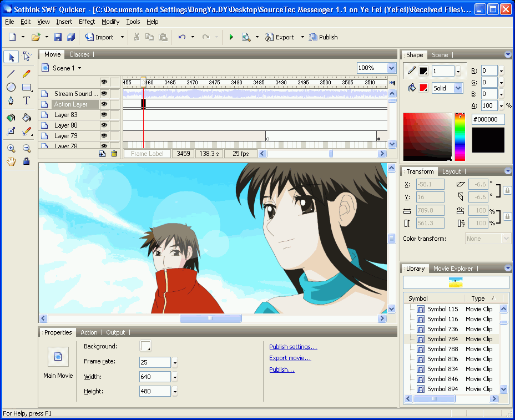The height and width of the screenshot is (420, 515).
Task: Open the Effect menu
Action: pyautogui.click(x=87, y=22)
